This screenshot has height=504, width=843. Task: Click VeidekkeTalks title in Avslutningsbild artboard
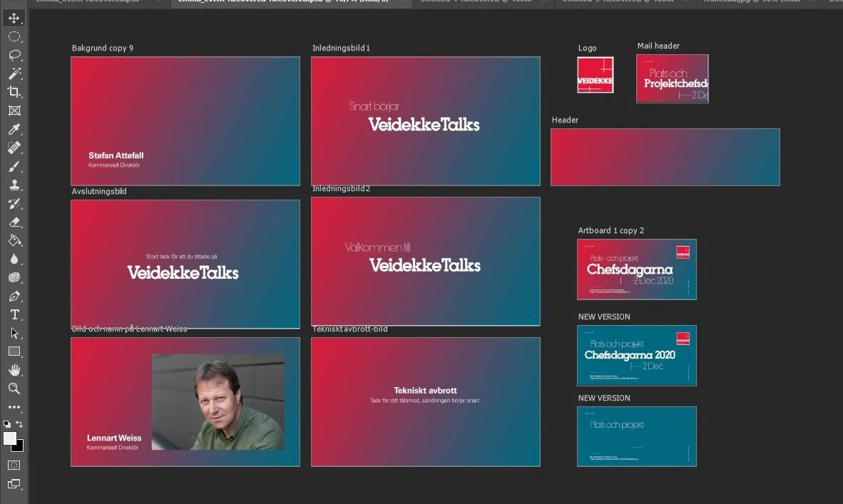click(x=183, y=272)
